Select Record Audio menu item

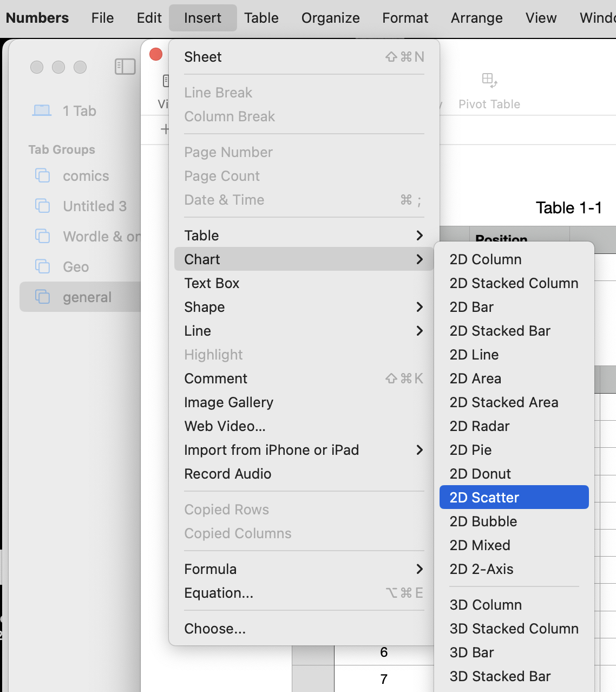tap(227, 474)
